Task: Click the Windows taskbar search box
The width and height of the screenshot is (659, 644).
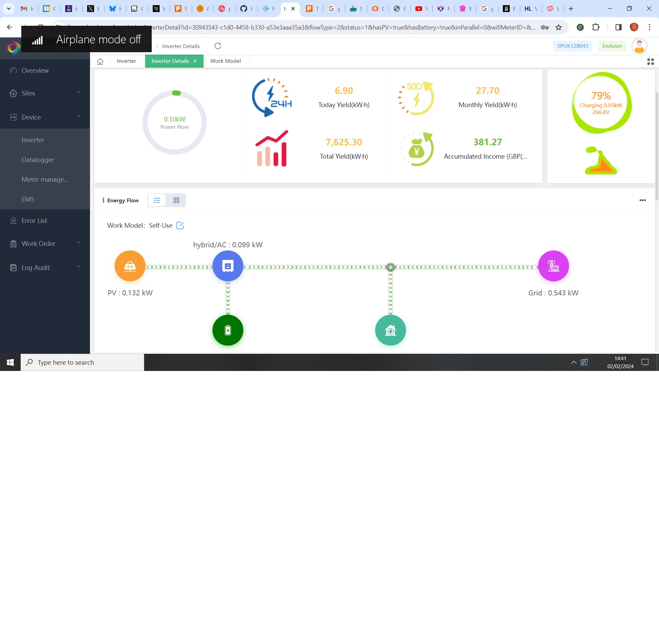Action: pos(82,362)
